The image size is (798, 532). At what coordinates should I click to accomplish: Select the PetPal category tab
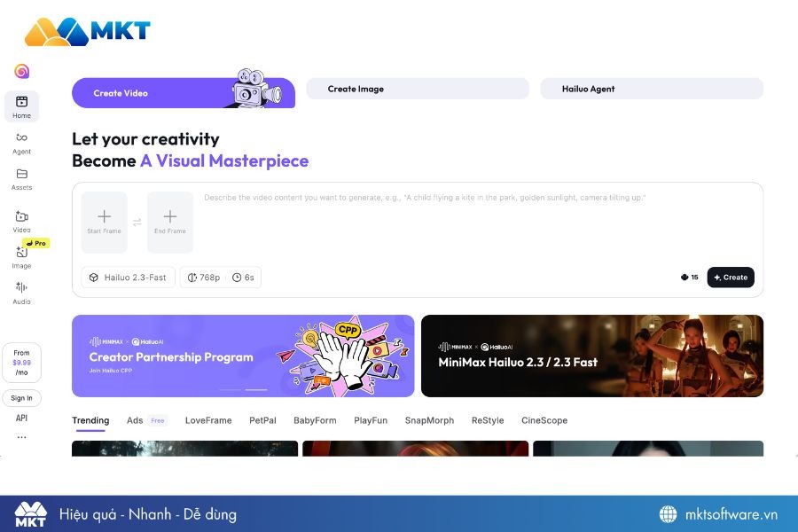point(262,420)
